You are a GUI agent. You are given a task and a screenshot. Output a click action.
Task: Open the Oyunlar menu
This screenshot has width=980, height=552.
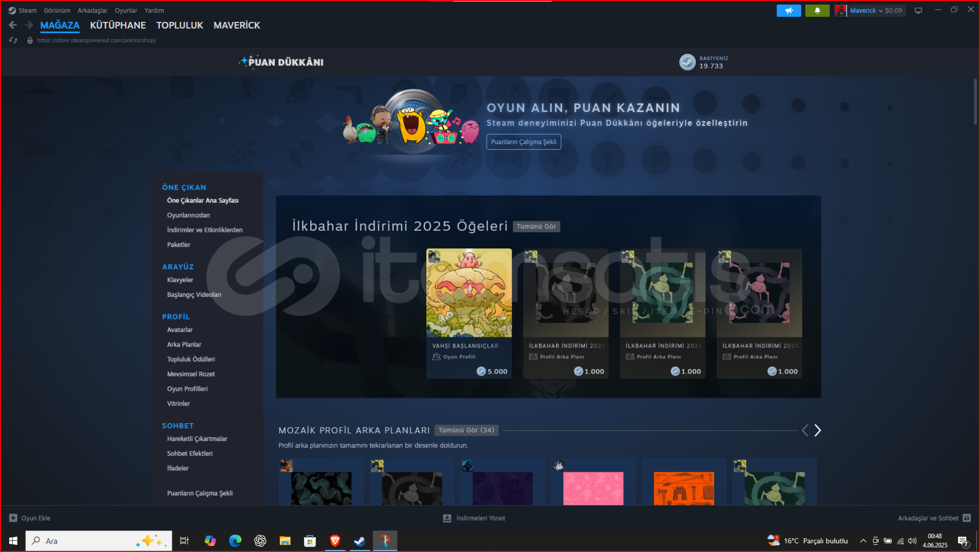pyautogui.click(x=126, y=10)
